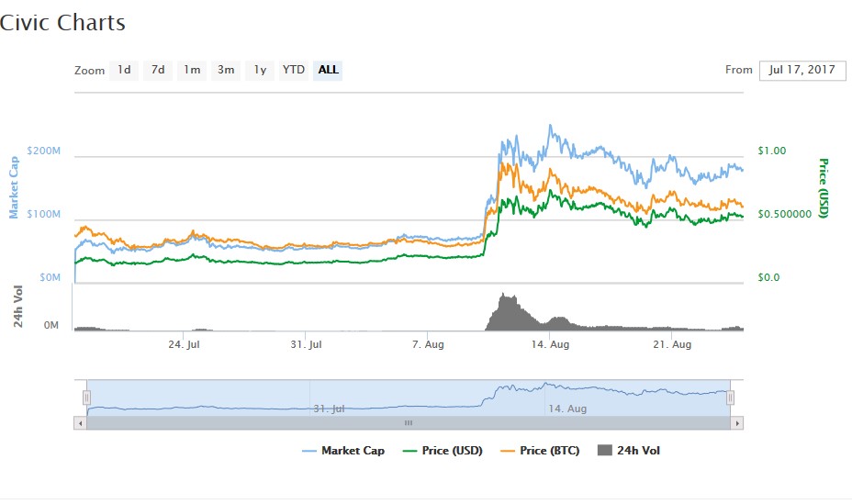
Task: Set zoom range to 1m
Action: pos(192,70)
